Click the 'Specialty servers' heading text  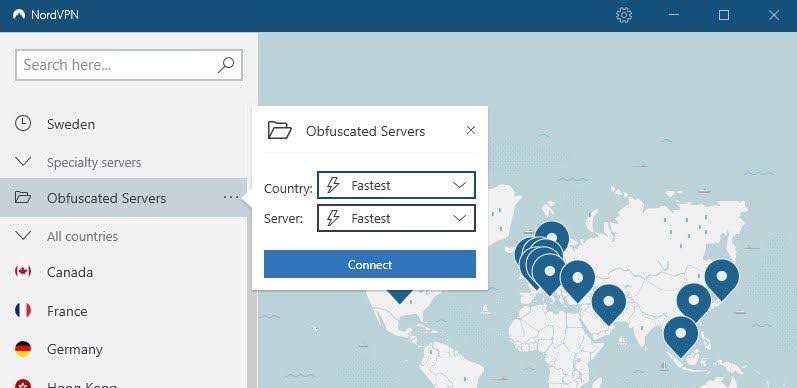coord(94,163)
